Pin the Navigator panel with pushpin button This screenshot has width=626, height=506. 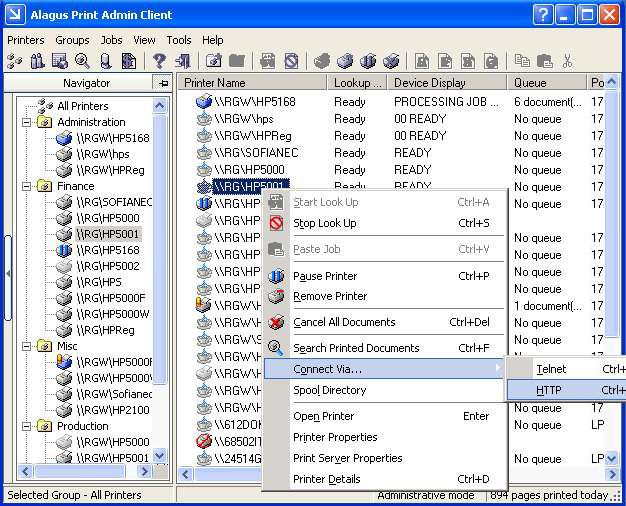tap(162, 83)
